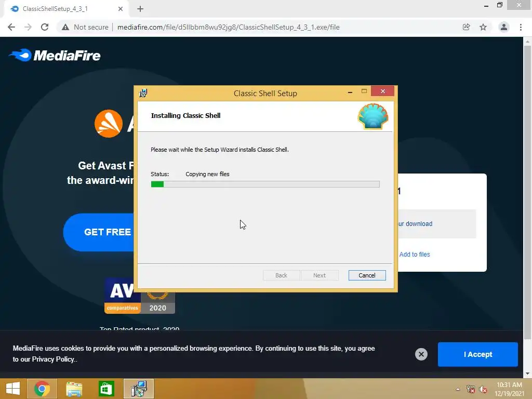
Task: Open Windows Start button
Action: 13,389
